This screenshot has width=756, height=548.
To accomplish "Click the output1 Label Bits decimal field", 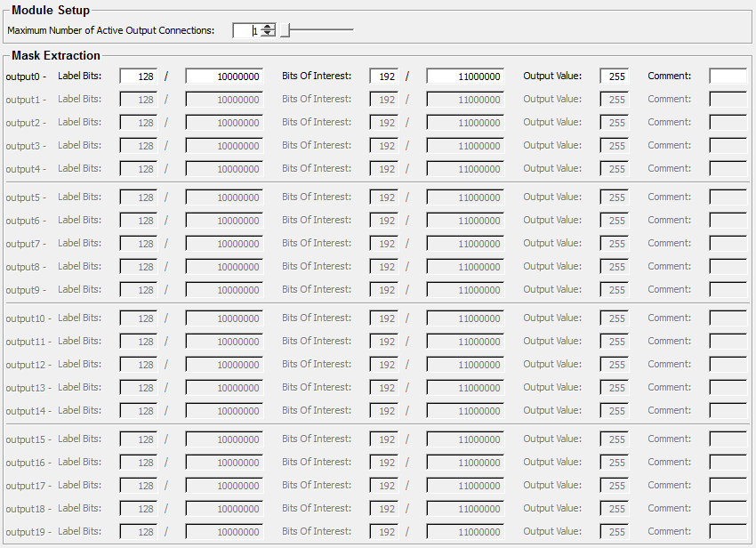I will click(x=138, y=100).
